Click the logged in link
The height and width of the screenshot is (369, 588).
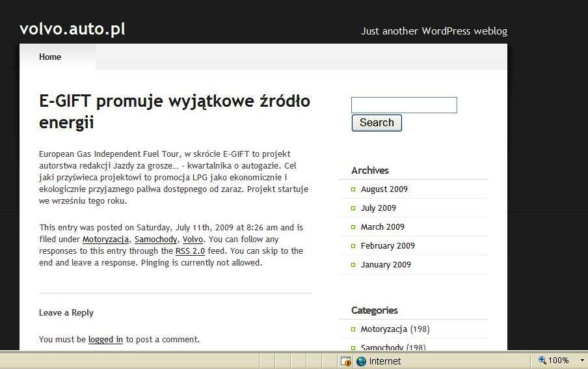tap(105, 340)
